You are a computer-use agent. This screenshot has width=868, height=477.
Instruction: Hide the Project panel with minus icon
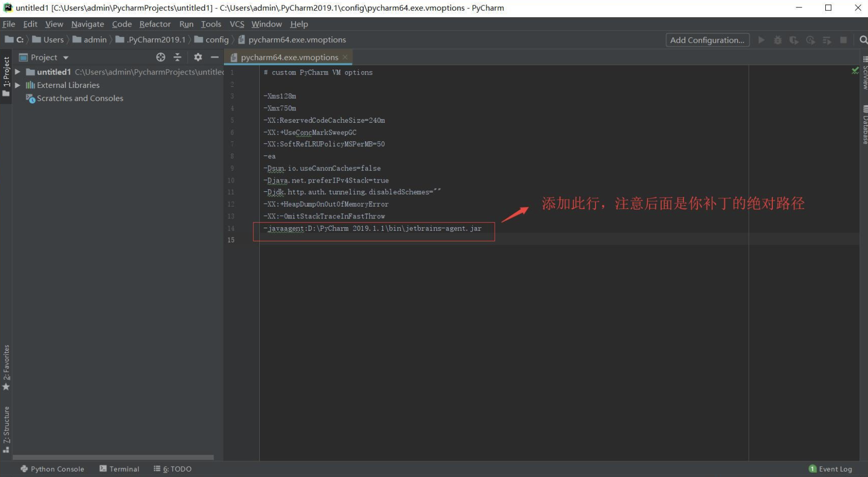click(215, 57)
